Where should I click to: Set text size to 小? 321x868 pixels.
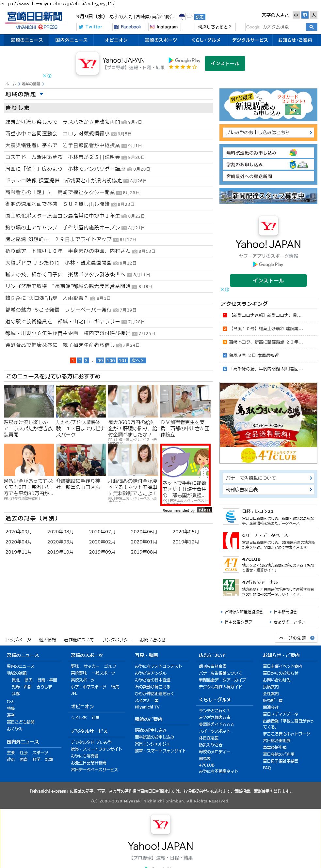[x=296, y=15]
